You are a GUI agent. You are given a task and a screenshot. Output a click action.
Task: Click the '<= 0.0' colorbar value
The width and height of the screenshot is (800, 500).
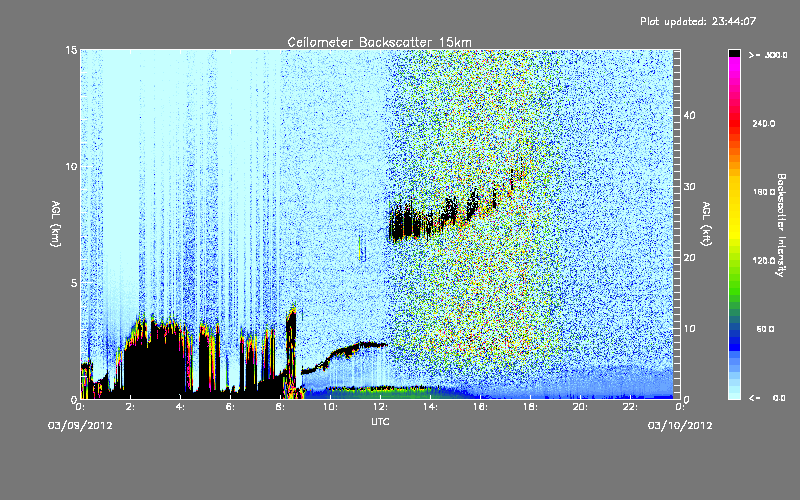click(x=768, y=398)
